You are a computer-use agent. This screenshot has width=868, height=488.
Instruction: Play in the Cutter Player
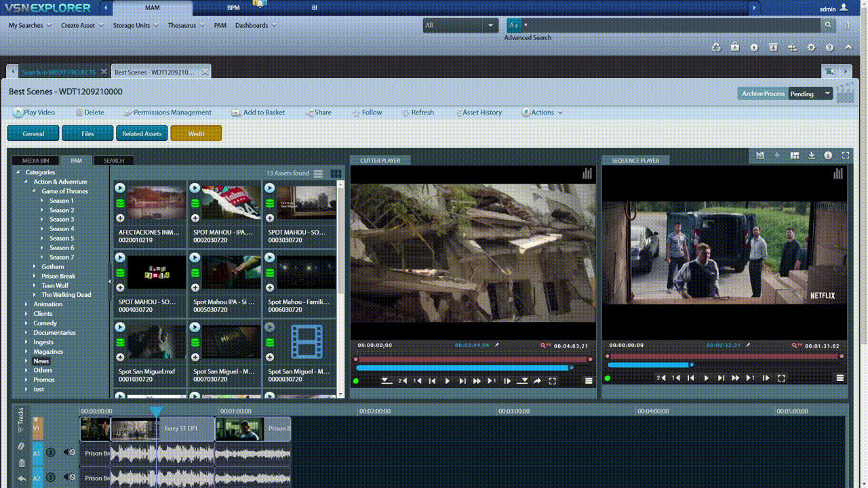[447, 381]
